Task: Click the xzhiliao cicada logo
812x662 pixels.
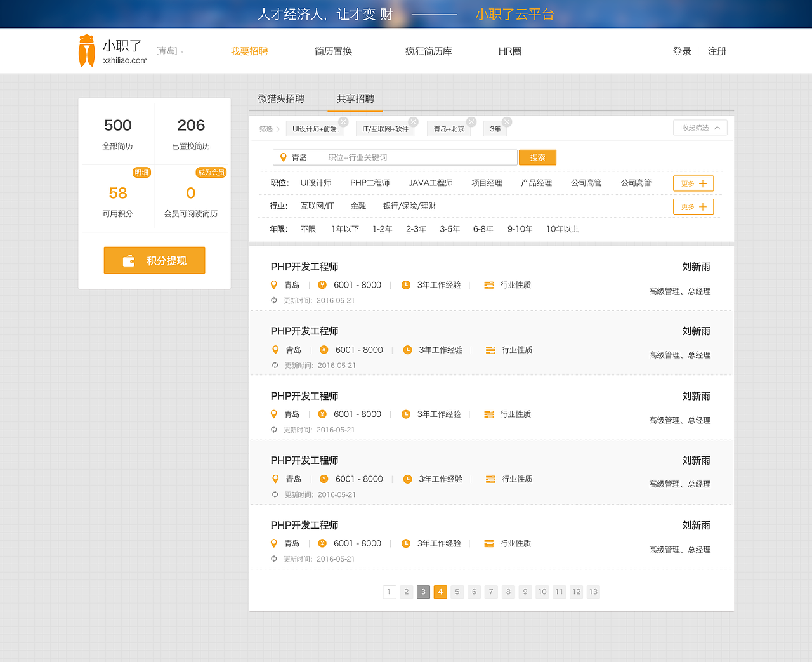Action: tap(86, 51)
